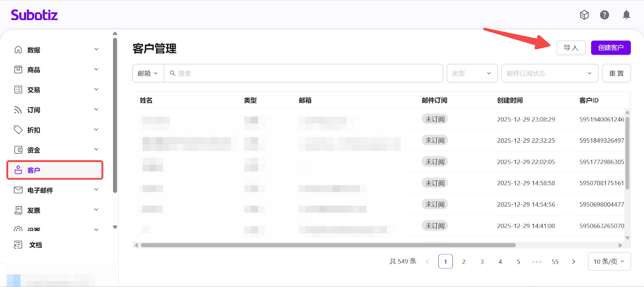644x287 pixels.
Task: Select 客户 in the sidebar
Action: tap(55, 170)
